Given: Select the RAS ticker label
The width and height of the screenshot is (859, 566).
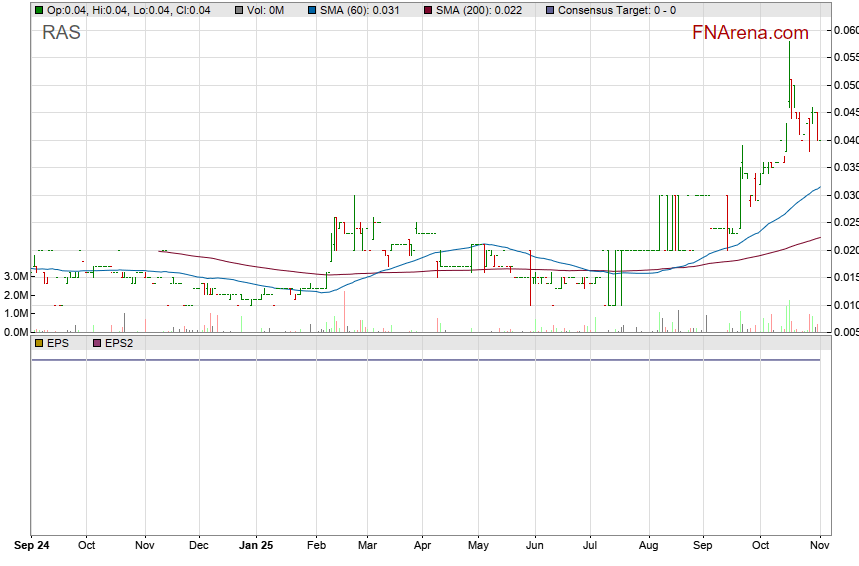Looking at the screenshot, I should (61, 33).
